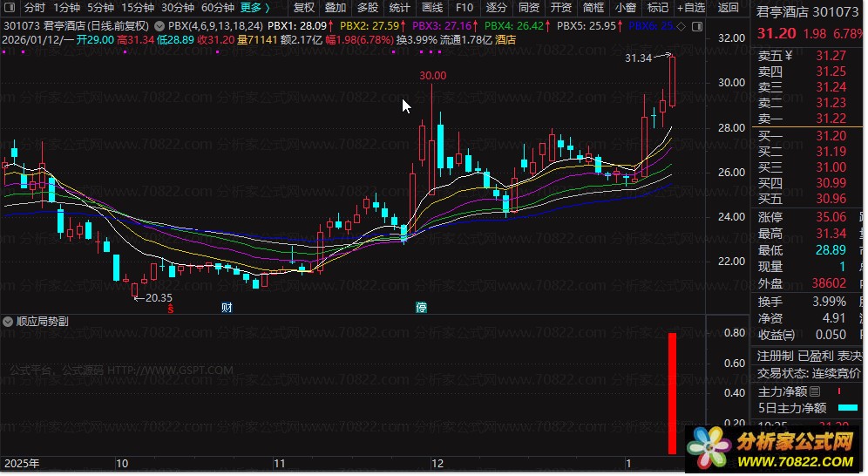The image size is (868, 476).
Task: Open the 复权 adjustment menu
Action: (303, 8)
